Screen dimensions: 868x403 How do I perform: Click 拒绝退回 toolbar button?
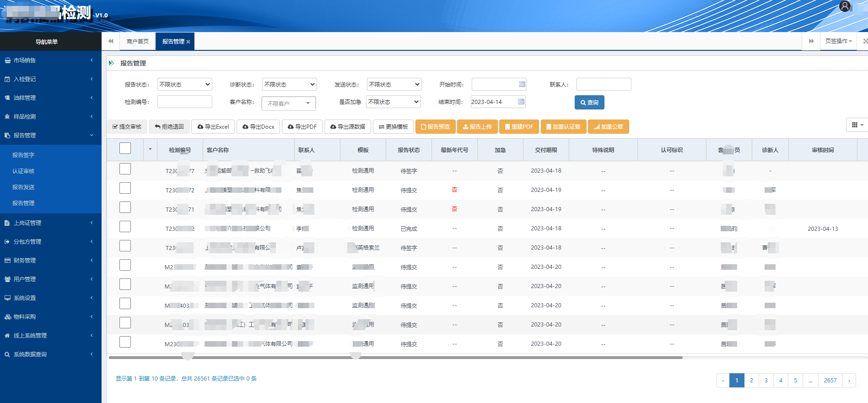pyautogui.click(x=169, y=127)
